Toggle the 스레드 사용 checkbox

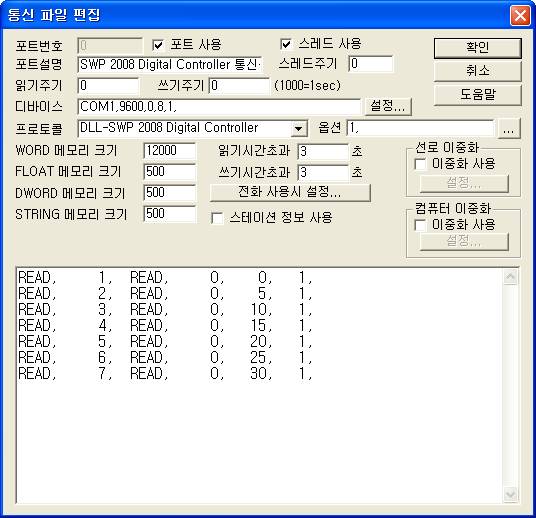click(x=286, y=44)
